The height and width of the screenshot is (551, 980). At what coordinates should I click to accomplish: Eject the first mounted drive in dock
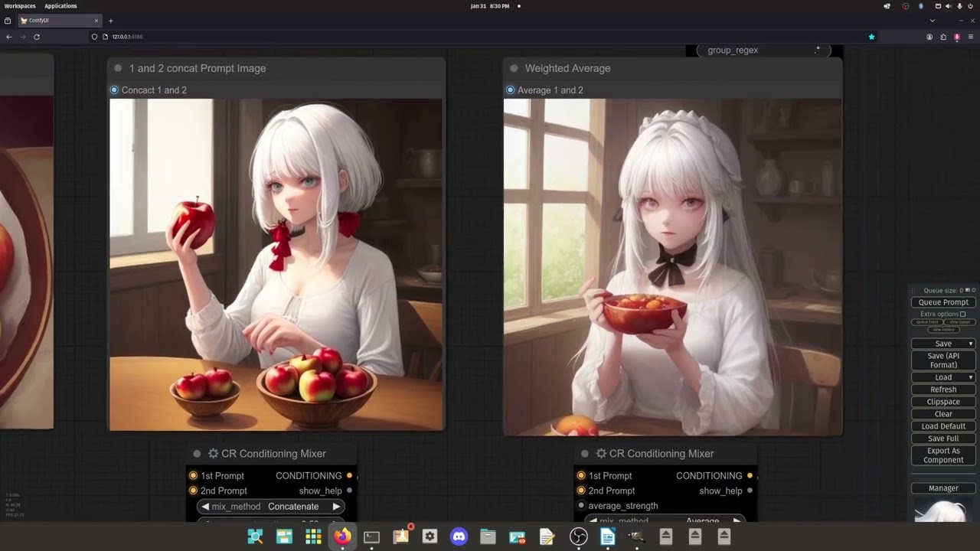point(665,536)
